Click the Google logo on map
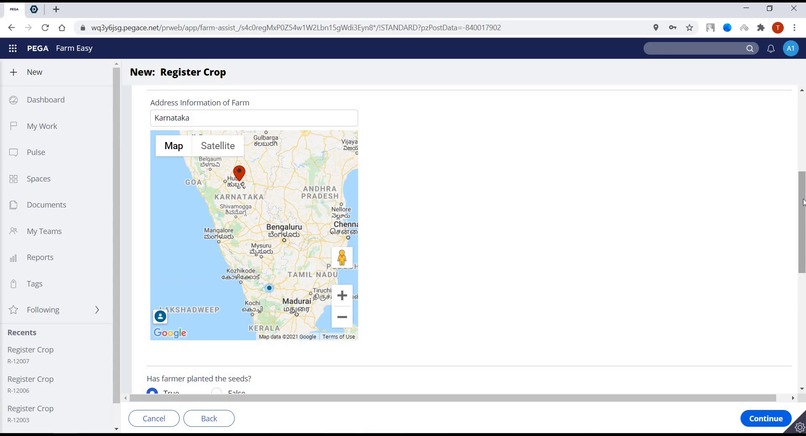The width and height of the screenshot is (806, 436). (170, 333)
